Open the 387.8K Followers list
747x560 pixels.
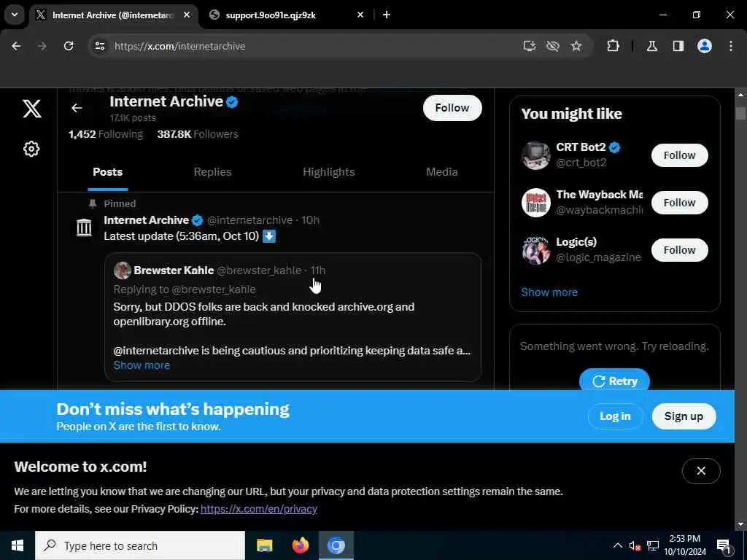(x=197, y=134)
